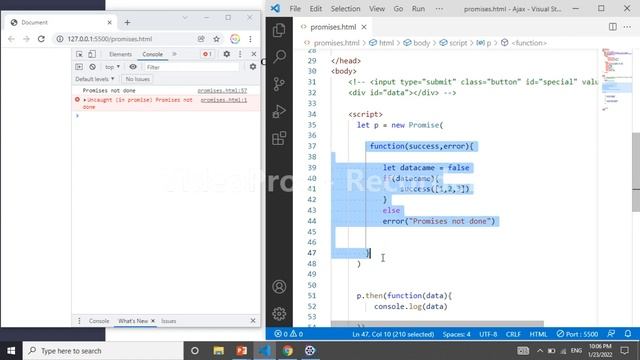
Task: Open the Search view in VS Code
Action: point(279,56)
